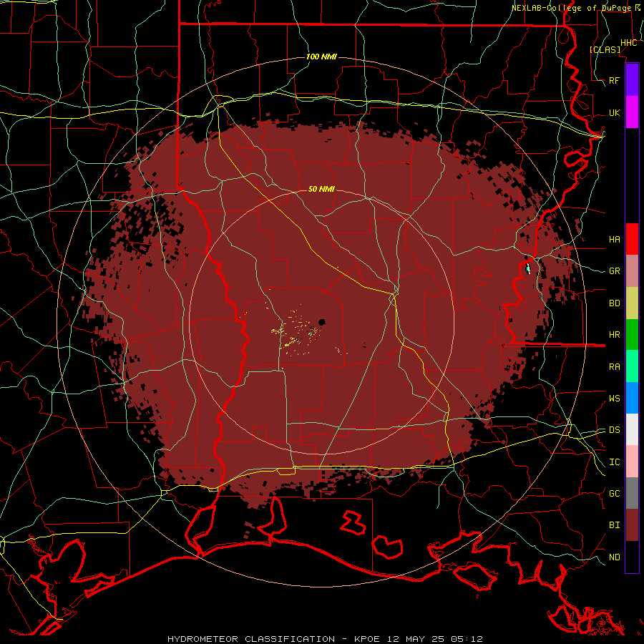Click the '05:12' time in caption

point(468,639)
